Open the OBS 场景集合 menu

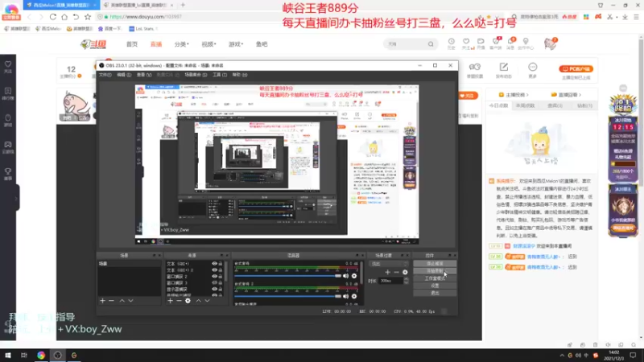click(196, 75)
